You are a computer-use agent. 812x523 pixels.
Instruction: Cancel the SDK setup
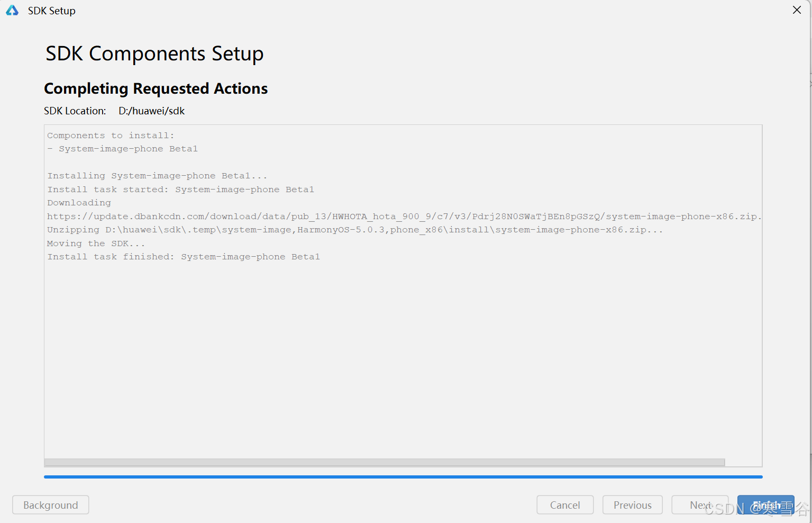[x=565, y=505]
